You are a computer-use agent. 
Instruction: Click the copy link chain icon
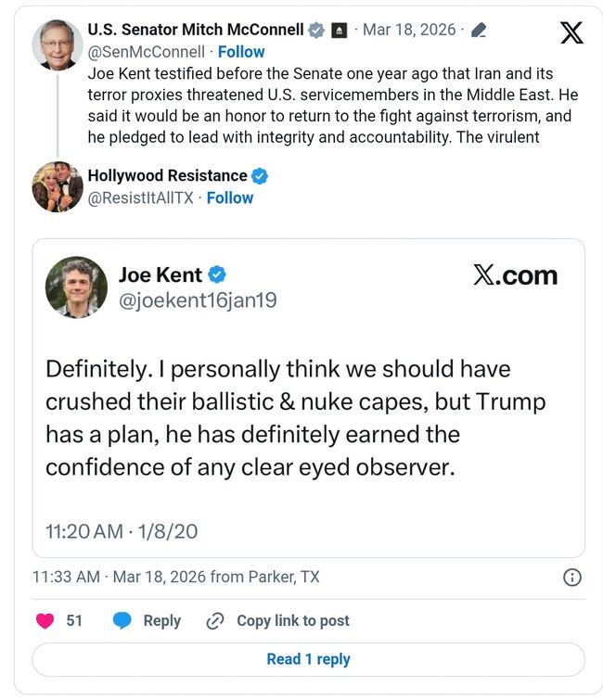(x=215, y=621)
